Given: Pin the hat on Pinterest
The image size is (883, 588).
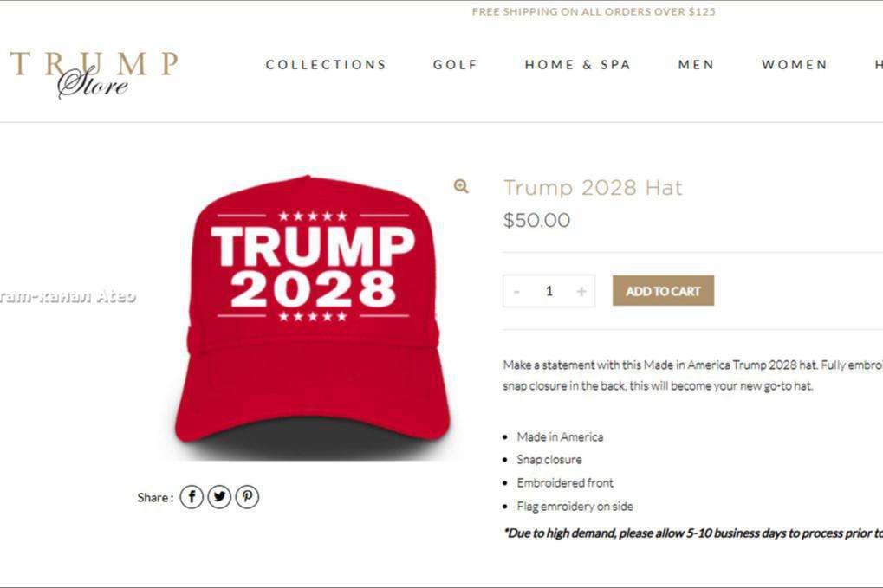Looking at the screenshot, I should [247, 497].
